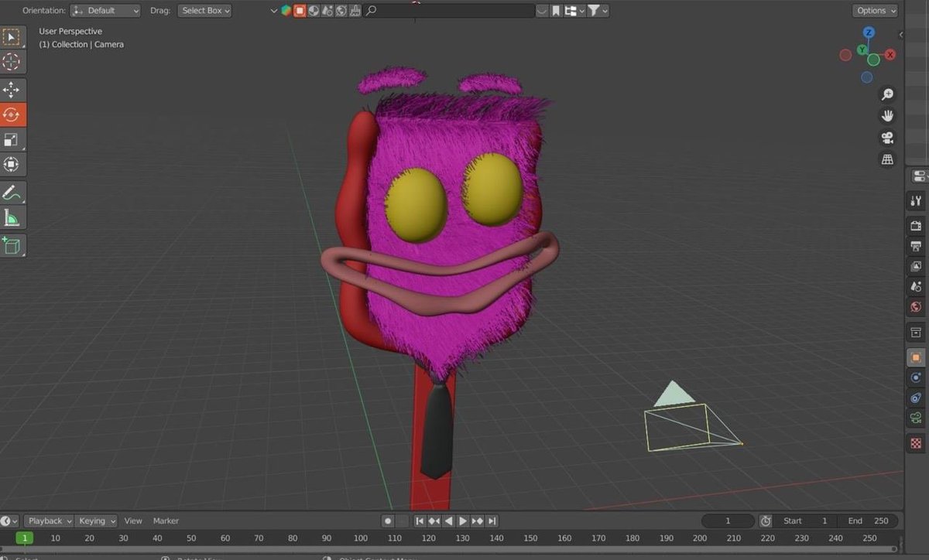Pick the Annotate tool
Screen dimensions: 929x560
[x=12, y=192]
